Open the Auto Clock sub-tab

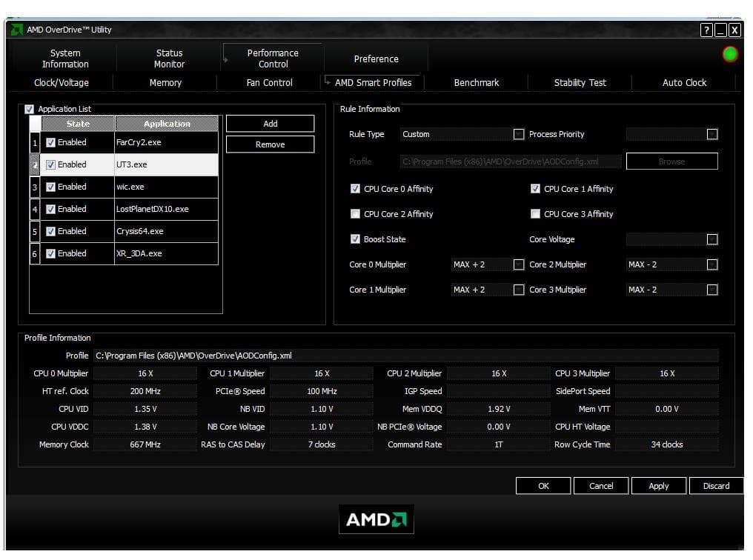(x=684, y=82)
